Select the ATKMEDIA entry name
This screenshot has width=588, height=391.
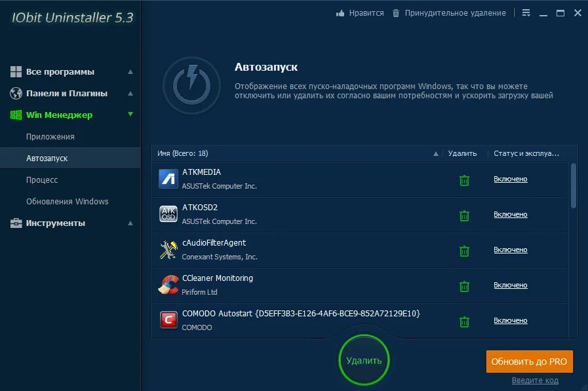(201, 172)
